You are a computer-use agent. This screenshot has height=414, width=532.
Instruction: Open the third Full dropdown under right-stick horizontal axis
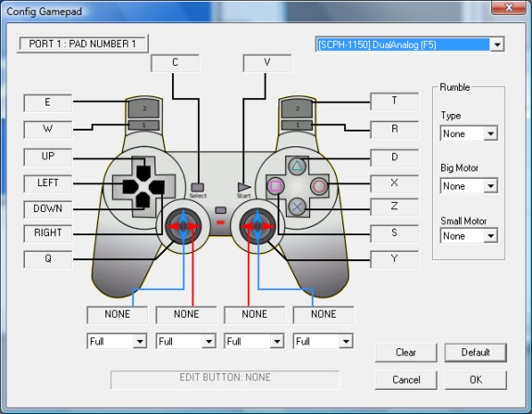(254, 342)
